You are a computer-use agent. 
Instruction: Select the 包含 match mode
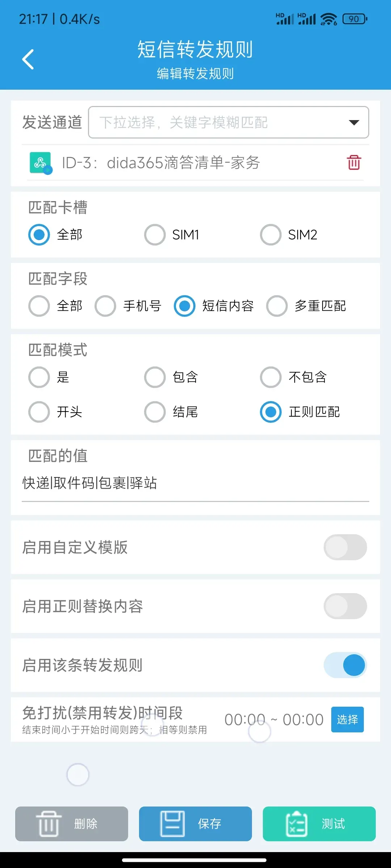(155, 377)
